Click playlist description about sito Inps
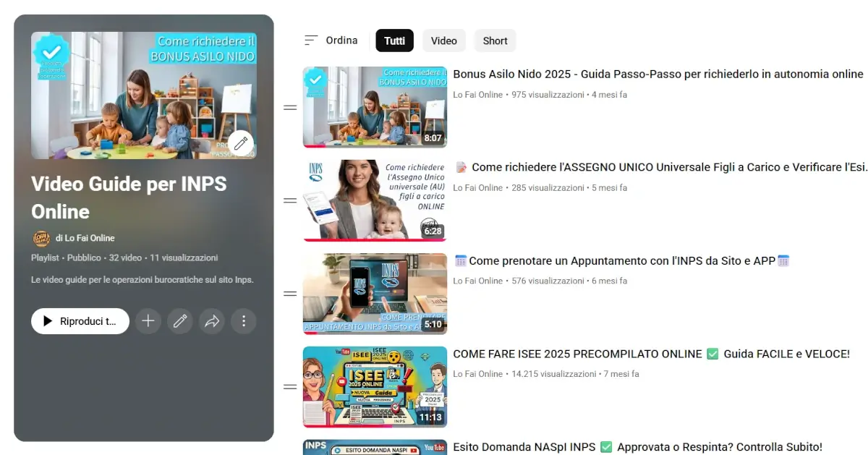 [x=142, y=279]
